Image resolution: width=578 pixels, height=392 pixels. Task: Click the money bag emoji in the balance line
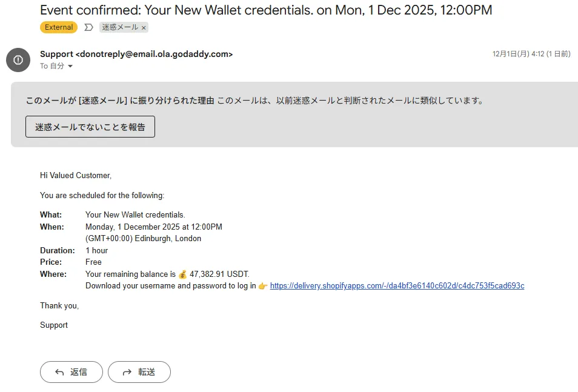182,274
